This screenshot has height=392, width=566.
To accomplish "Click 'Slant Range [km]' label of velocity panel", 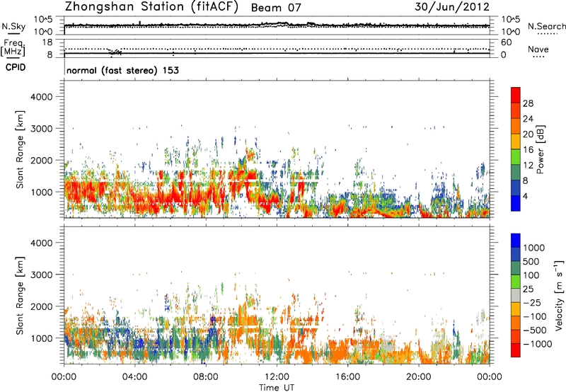I will point(20,296).
